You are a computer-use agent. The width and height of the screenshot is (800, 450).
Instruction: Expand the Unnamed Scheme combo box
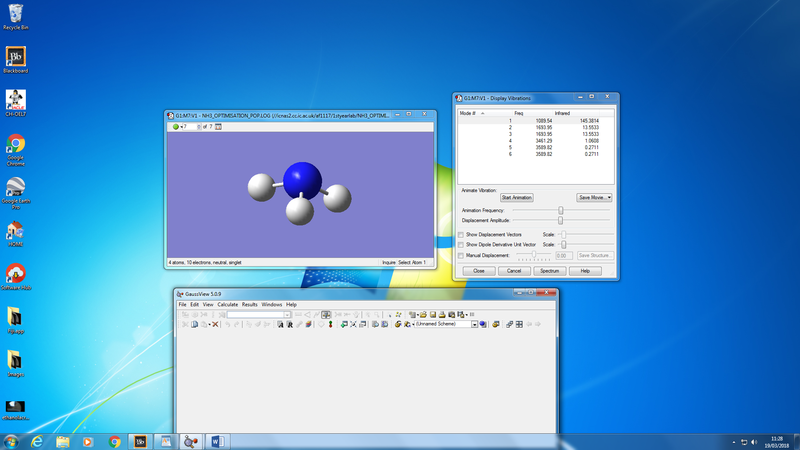tap(475, 324)
